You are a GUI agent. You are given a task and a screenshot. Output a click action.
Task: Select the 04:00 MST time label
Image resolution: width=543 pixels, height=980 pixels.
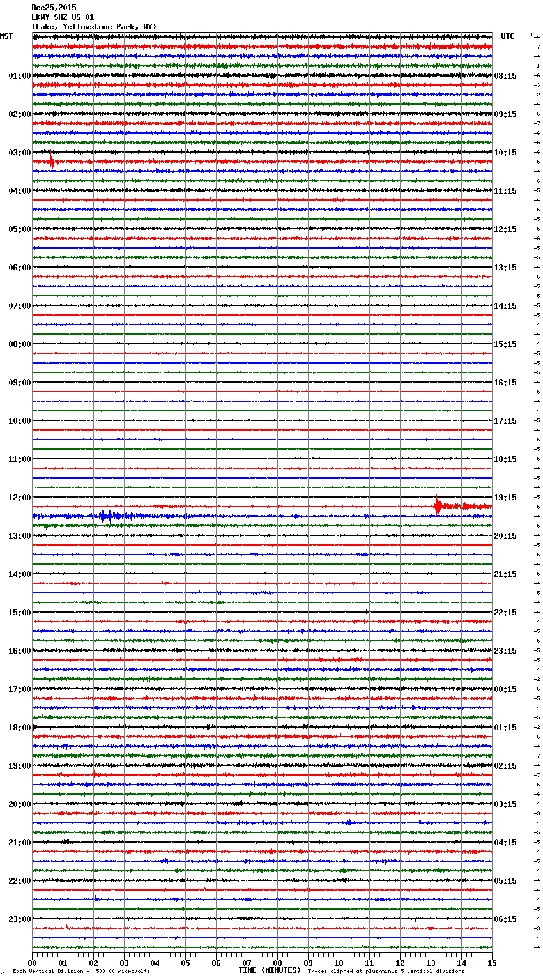19,191
